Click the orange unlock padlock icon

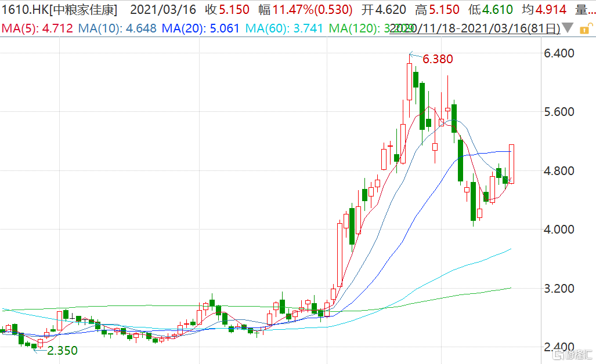pyautogui.click(x=585, y=28)
